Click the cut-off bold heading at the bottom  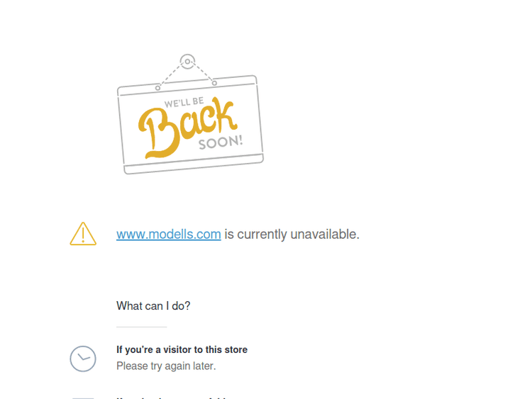[172, 398]
